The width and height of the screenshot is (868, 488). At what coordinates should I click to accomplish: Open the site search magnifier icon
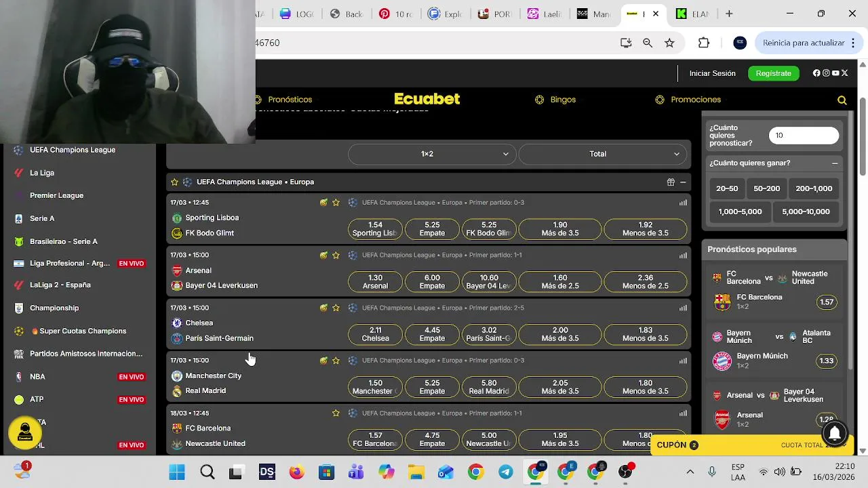[x=842, y=100]
